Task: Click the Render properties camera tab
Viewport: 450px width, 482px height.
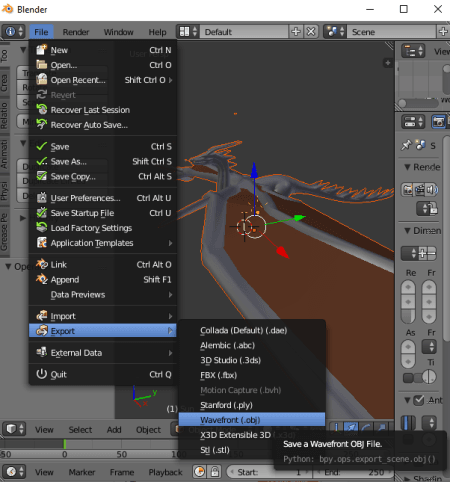Action: pos(439,122)
